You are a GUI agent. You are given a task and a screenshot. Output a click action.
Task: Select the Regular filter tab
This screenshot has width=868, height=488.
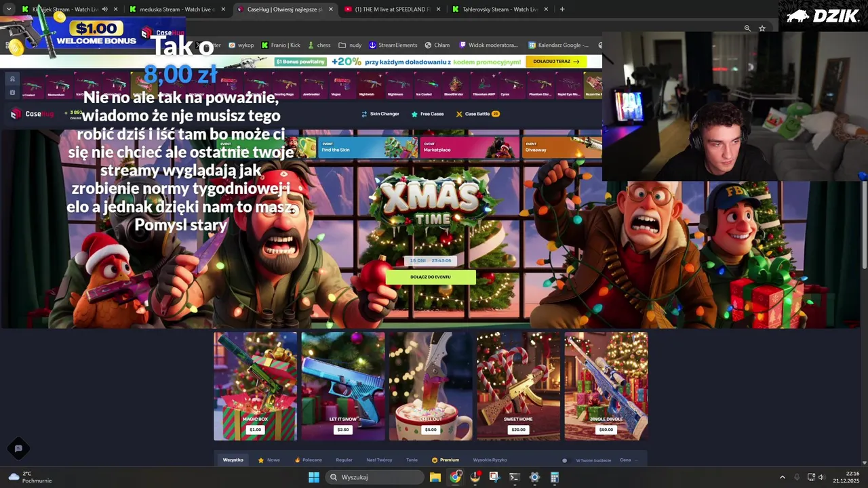point(344,460)
